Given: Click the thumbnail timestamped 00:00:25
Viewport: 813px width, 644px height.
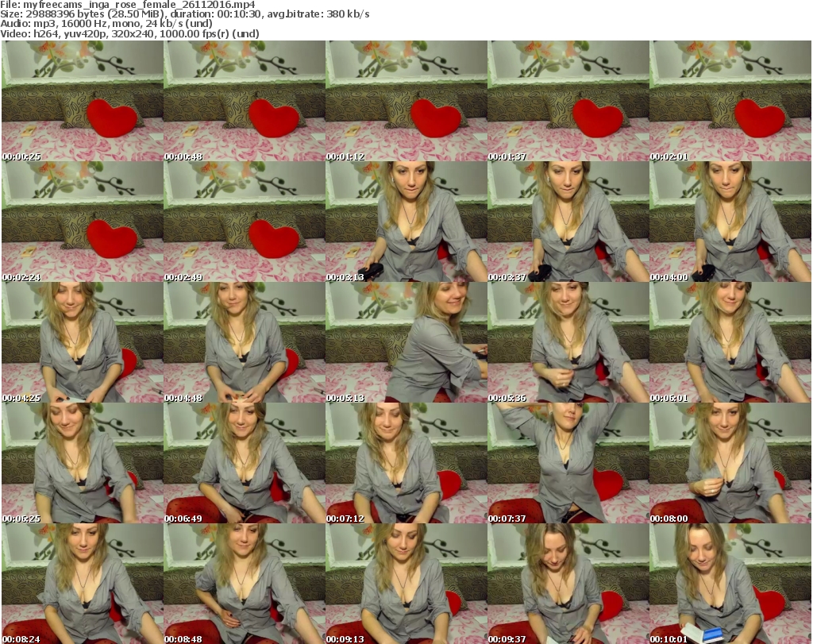Looking at the screenshot, I should point(82,101).
